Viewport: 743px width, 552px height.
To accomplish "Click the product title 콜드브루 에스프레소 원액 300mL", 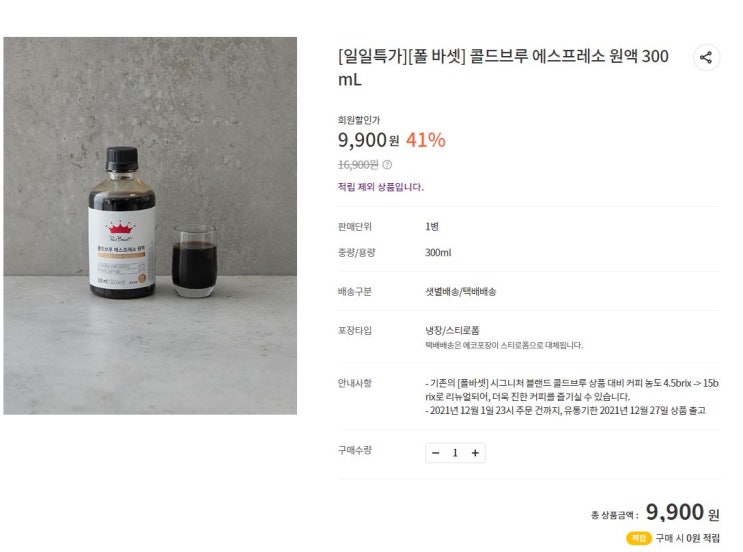I will point(504,66).
